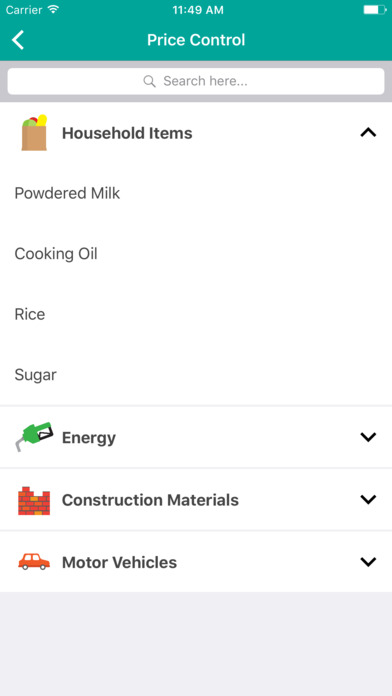Click the red brick wall icon
The image size is (392, 696).
pyautogui.click(x=34, y=500)
